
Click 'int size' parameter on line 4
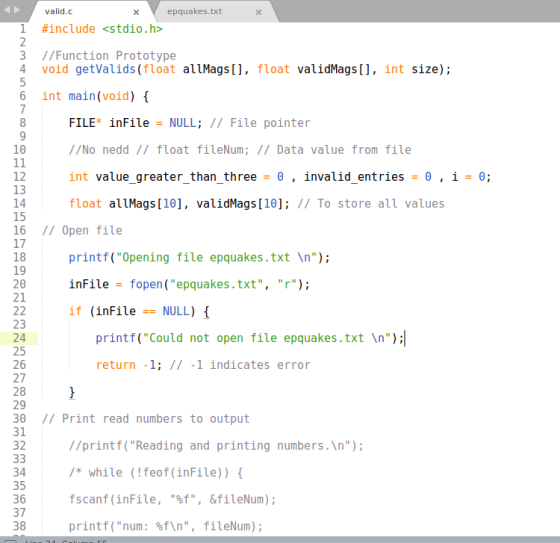coord(411,69)
